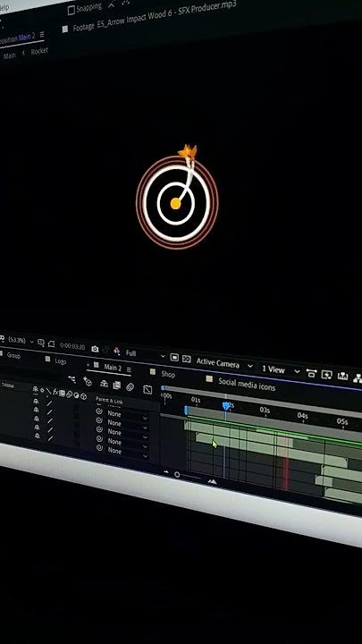
Task: Open the Help menu
Action: [4, 8]
